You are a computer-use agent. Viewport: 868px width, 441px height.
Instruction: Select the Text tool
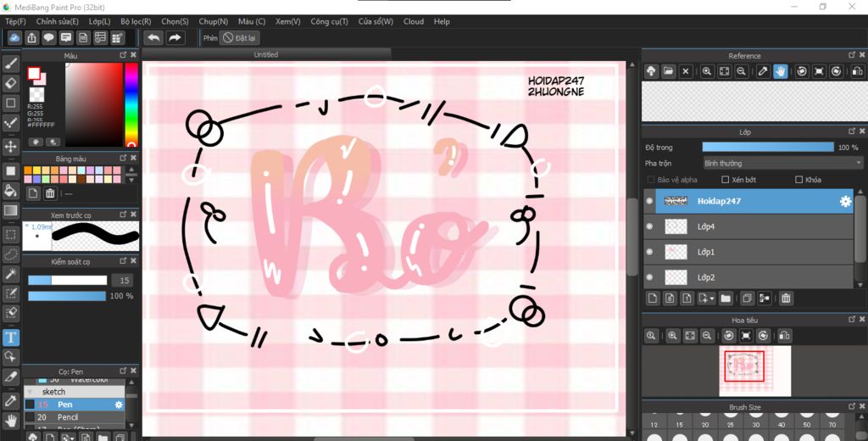click(x=10, y=337)
